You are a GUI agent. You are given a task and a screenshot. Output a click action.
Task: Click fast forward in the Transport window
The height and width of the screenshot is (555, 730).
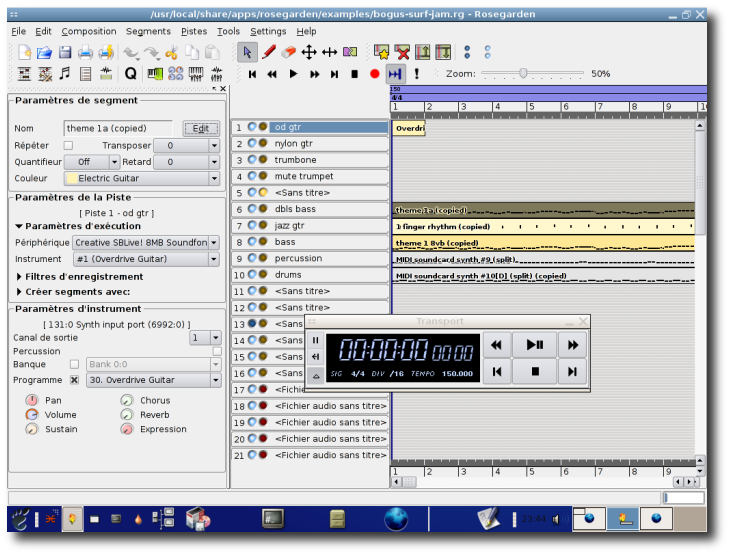click(572, 345)
